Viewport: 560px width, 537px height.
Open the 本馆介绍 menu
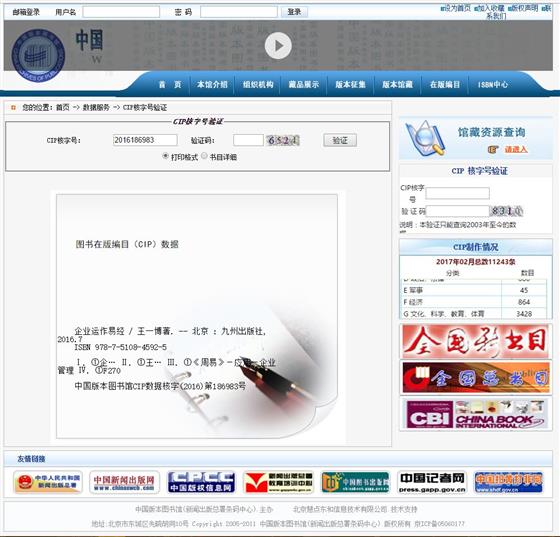[x=212, y=85]
